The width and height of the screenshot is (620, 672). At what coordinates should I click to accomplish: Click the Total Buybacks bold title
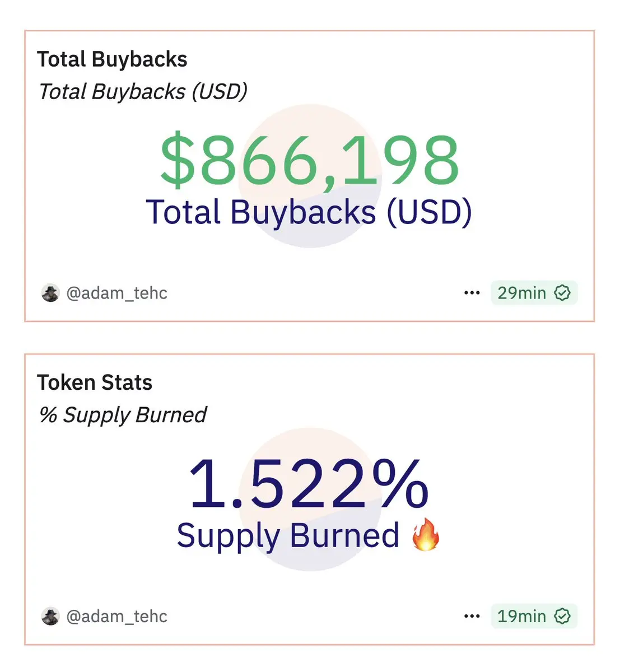click(112, 59)
